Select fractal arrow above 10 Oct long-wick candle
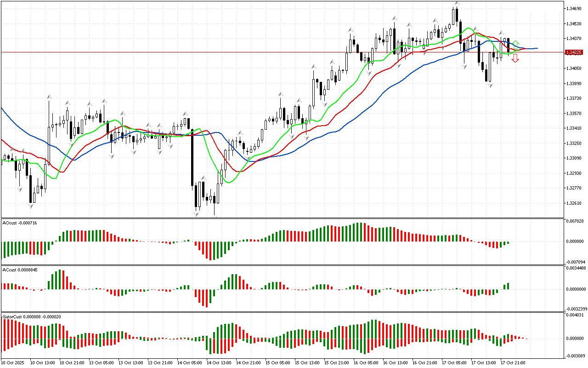 [49, 96]
